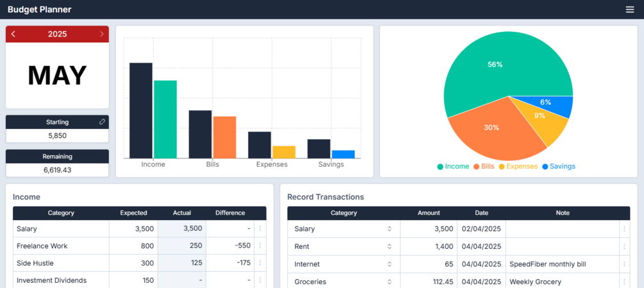The height and width of the screenshot is (288, 644).
Task: Expand Internet category dropdown in transactions
Action: (x=390, y=264)
